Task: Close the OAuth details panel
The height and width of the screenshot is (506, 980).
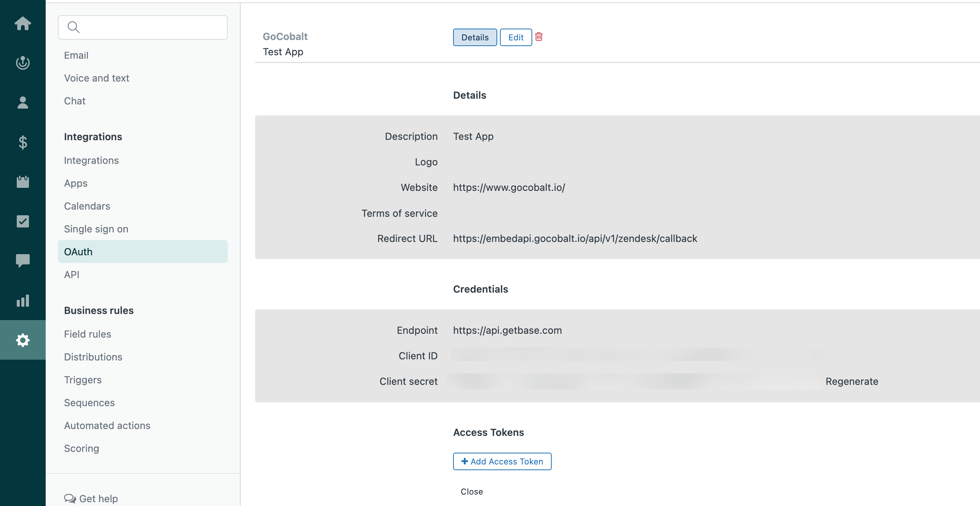Action: 472,492
